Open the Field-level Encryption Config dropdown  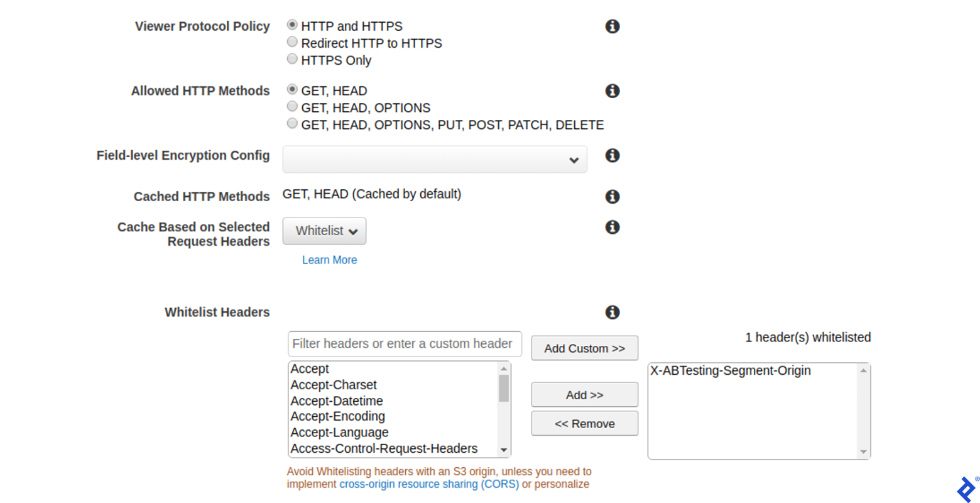point(434,159)
